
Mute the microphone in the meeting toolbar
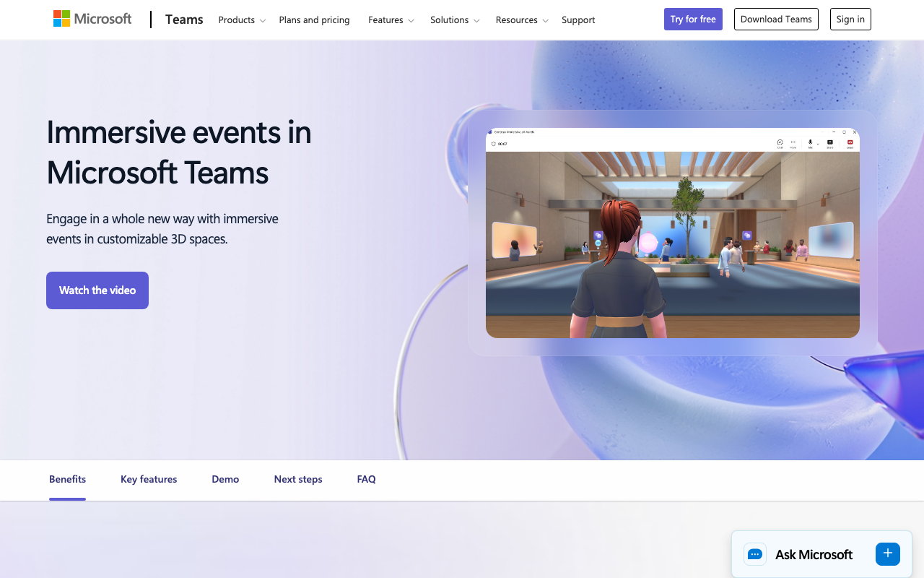810,142
